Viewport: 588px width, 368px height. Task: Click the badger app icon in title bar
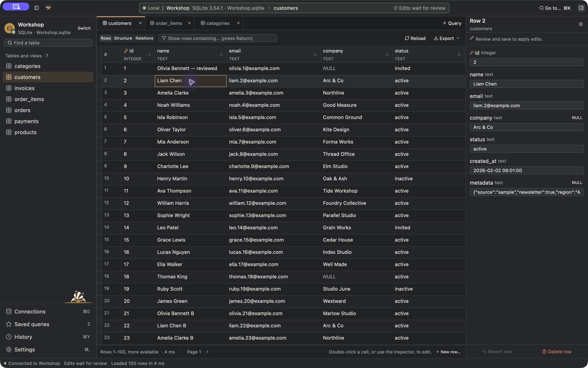[x=48, y=8]
